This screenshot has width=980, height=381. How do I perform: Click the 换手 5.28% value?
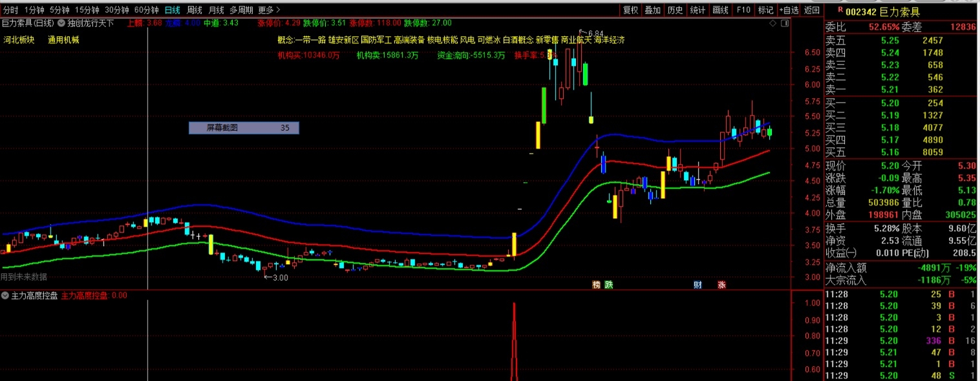click(886, 229)
